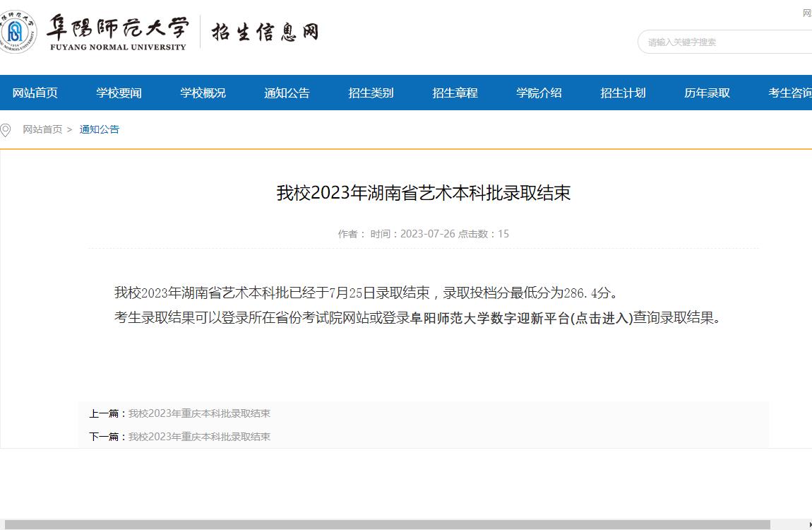Open the 学院介绍 navigation menu item
Viewport: 812px width, 530px height.
coord(539,93)
